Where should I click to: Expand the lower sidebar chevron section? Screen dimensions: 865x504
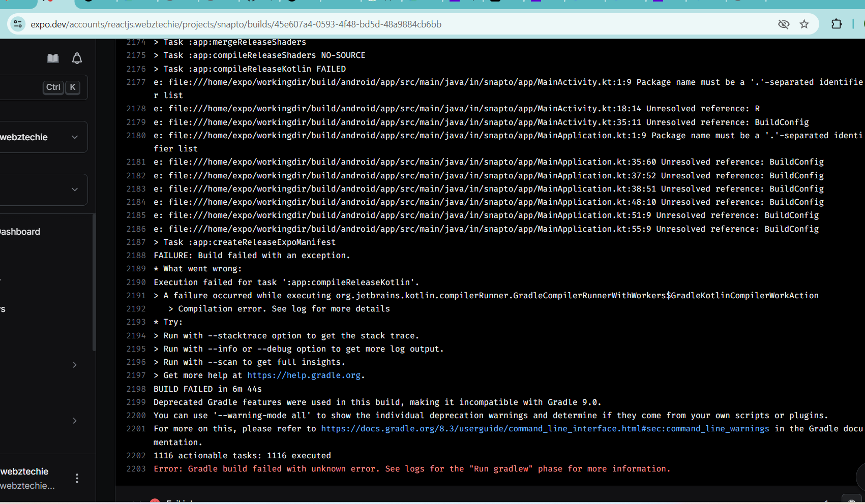(x=75, y=421)
